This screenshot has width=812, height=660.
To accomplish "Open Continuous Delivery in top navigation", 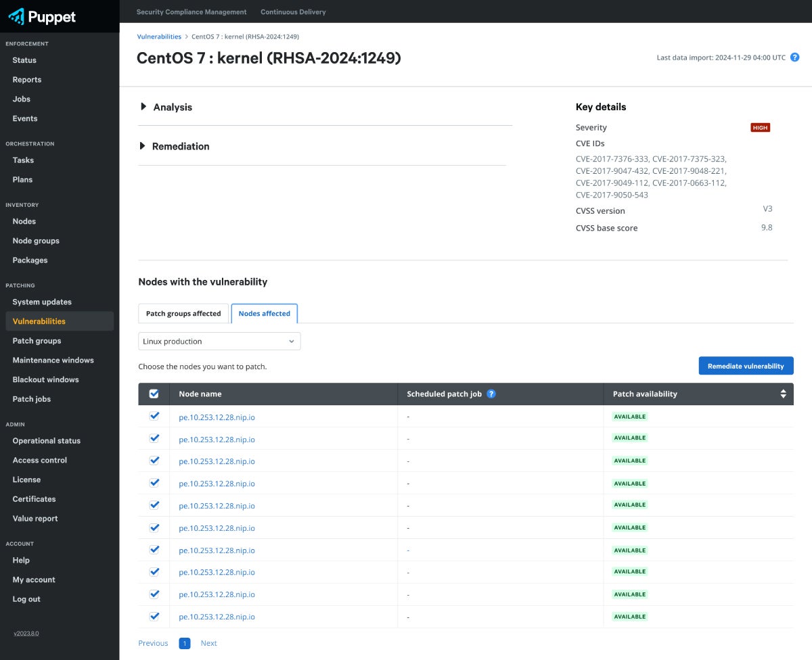I will click(293, 11).
